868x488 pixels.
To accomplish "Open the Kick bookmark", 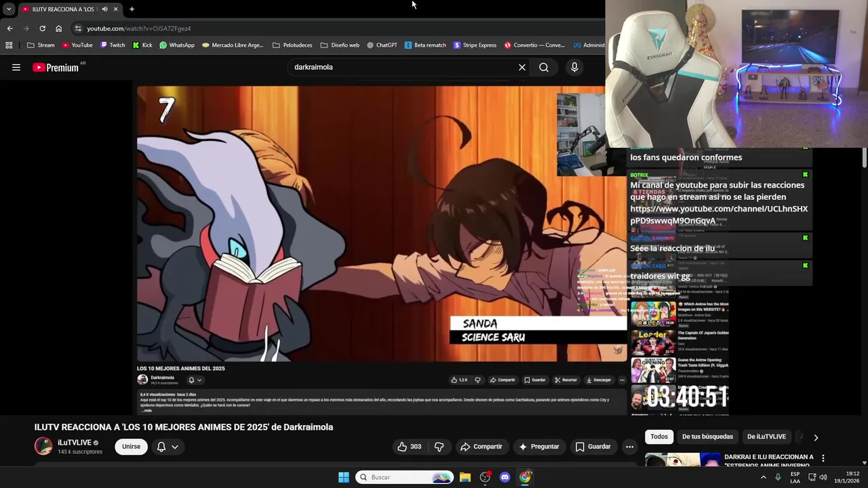I will coord(142,45).
